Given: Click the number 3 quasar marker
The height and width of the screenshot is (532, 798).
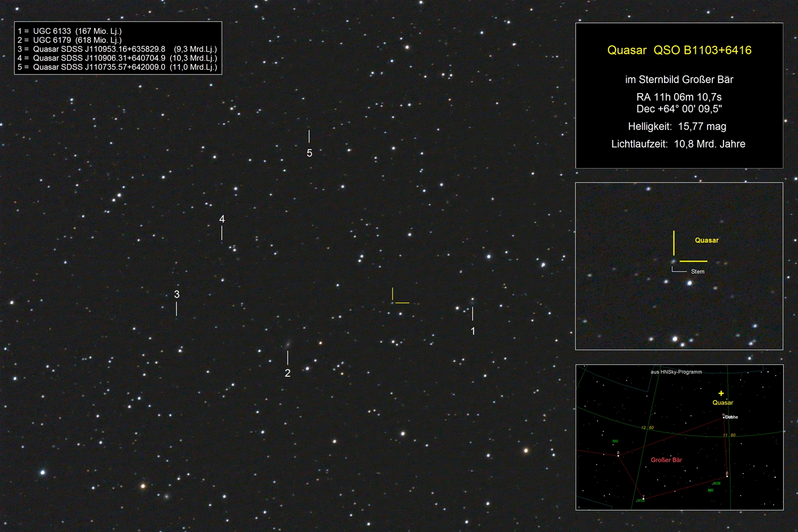Looking at the screenshot, I should (177, 294).
